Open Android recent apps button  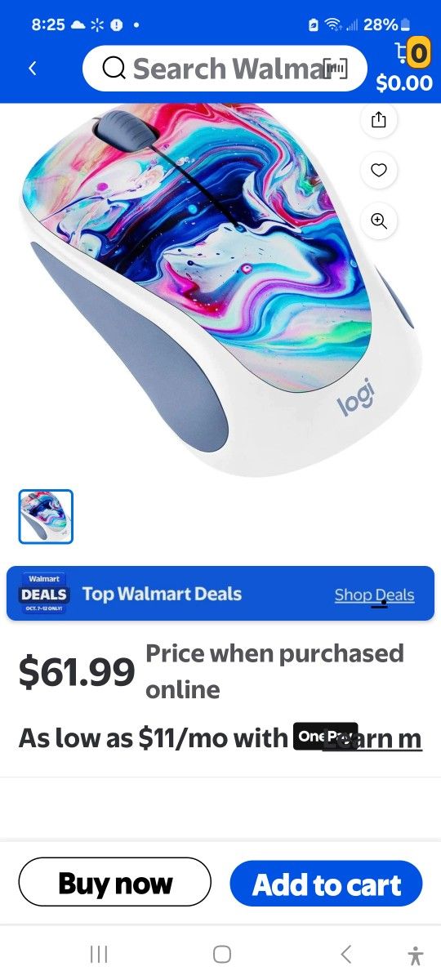(99, 954)
